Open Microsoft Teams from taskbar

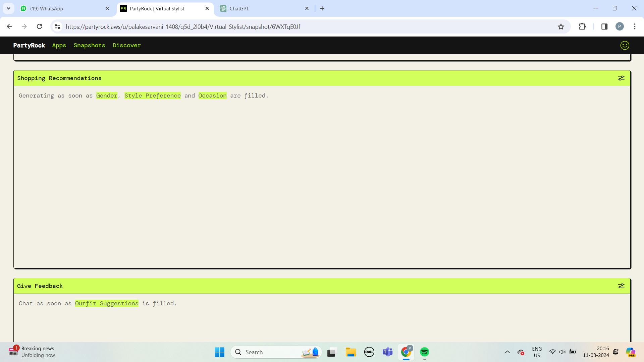coord(387,352)
